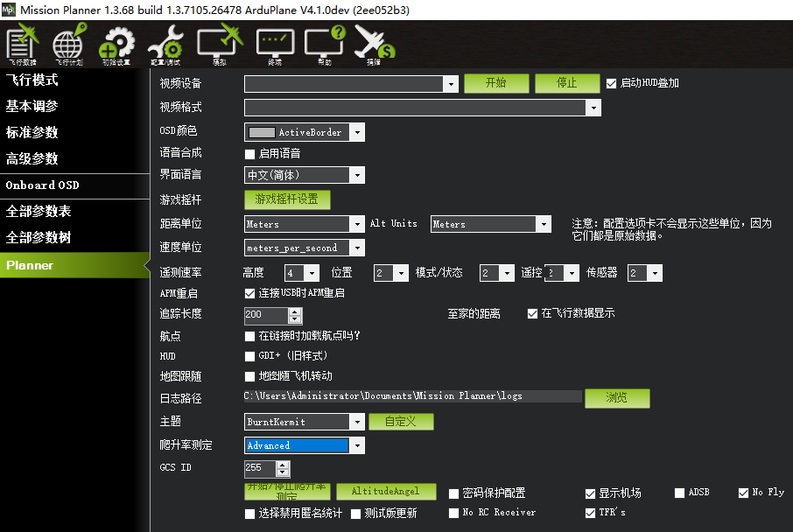The height and width of the screenshot is (532, 793).
Task: Click the 浏览 browse log path button
Action: 617,398
